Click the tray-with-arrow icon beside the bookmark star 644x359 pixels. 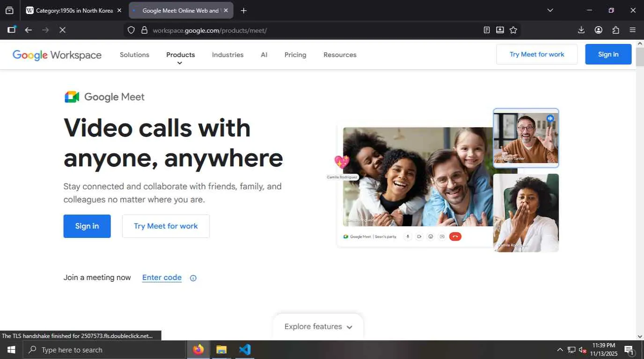[500, 30]
